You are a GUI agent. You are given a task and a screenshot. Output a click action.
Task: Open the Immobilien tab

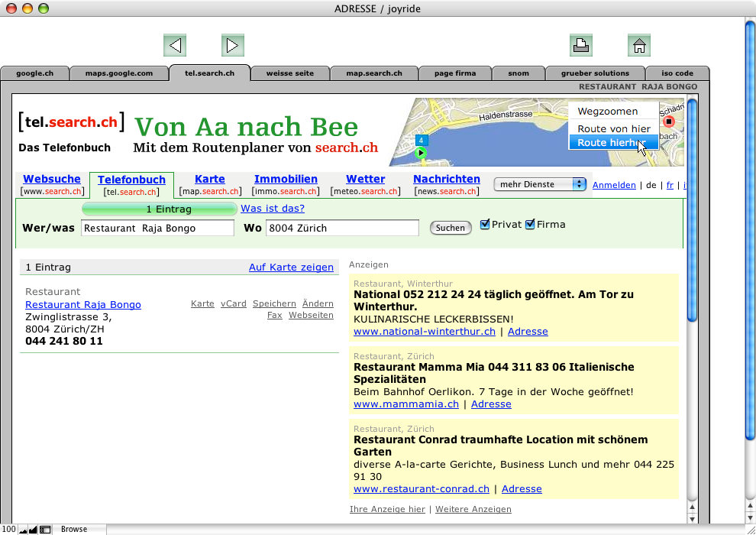(x=286, y=179)
